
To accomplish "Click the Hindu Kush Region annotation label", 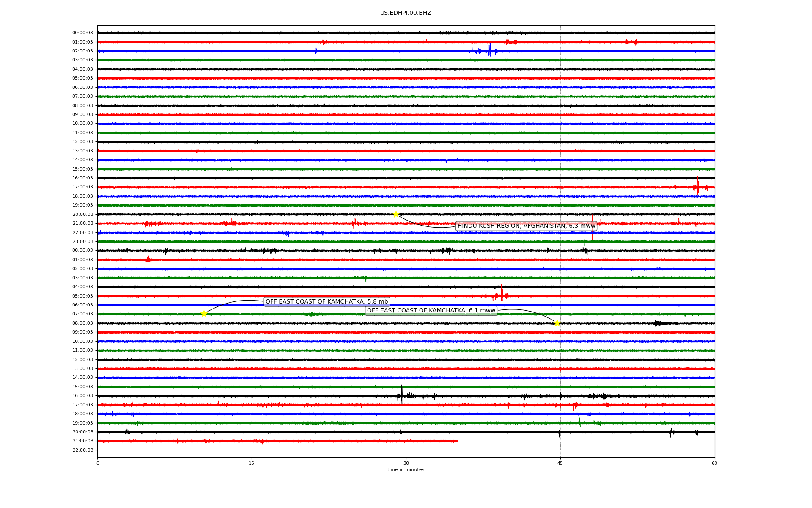I will pos(526,226).
